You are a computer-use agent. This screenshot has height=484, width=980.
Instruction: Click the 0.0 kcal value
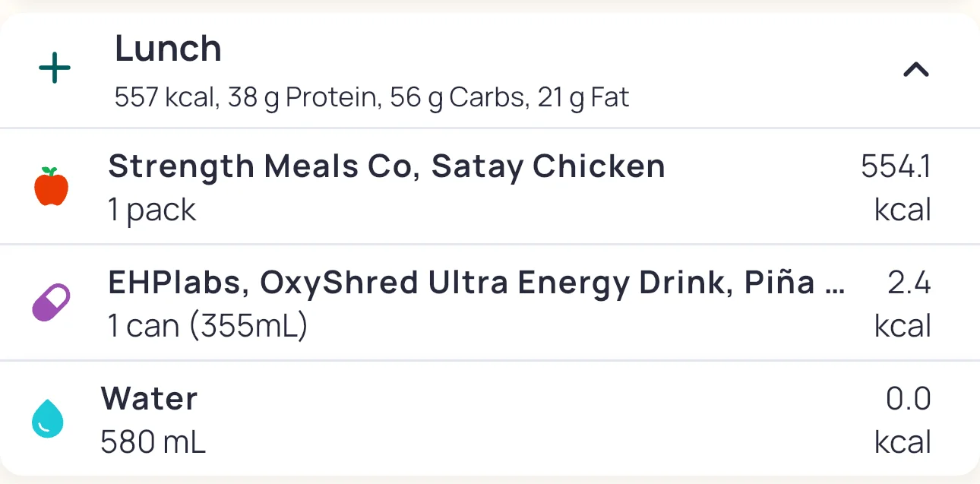(904, 419)
